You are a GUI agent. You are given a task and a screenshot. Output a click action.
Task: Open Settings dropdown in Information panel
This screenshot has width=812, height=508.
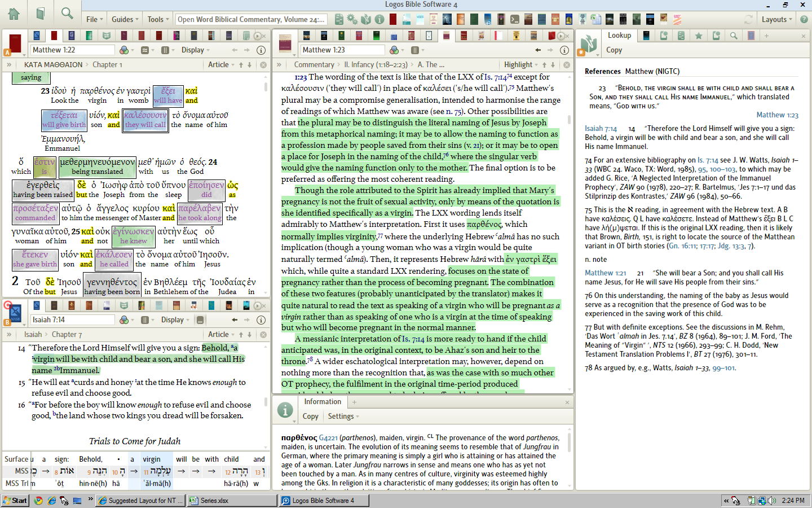pyautogui.click(x=343, y=417)
